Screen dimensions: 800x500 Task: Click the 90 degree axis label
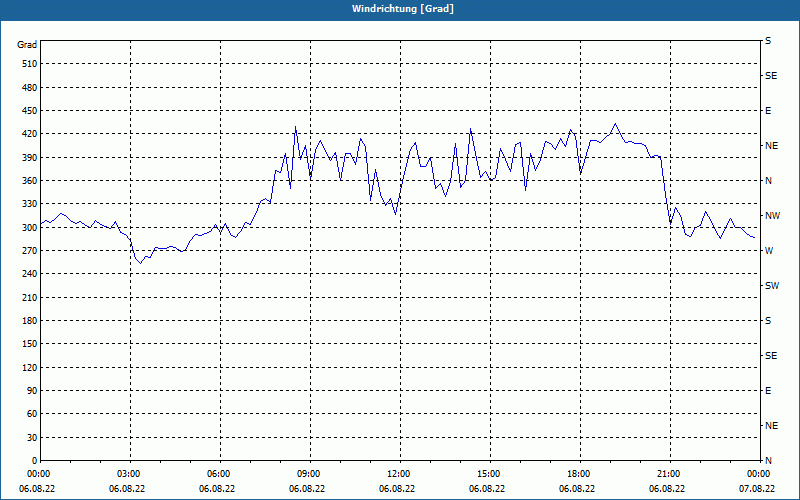point(32,391)
